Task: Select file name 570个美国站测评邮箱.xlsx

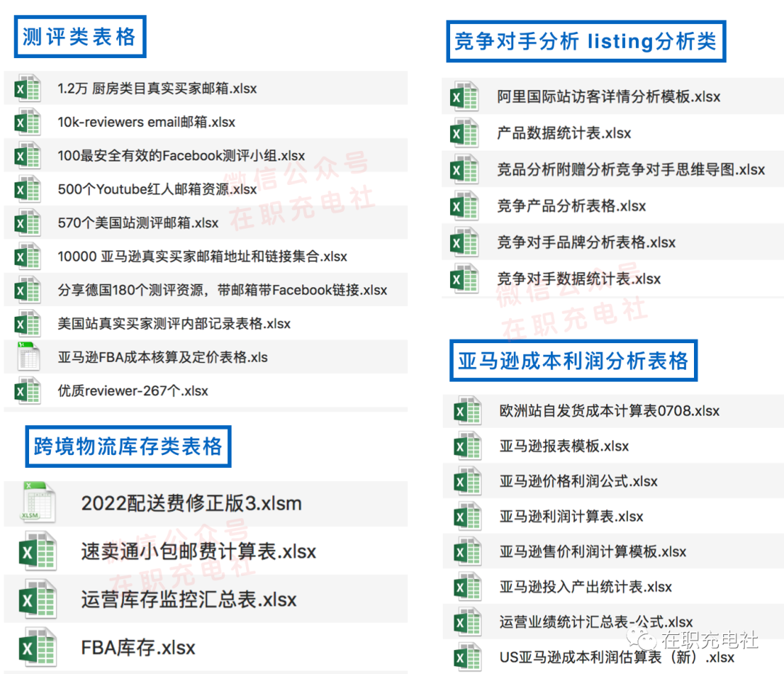Action: pos(138,223)
